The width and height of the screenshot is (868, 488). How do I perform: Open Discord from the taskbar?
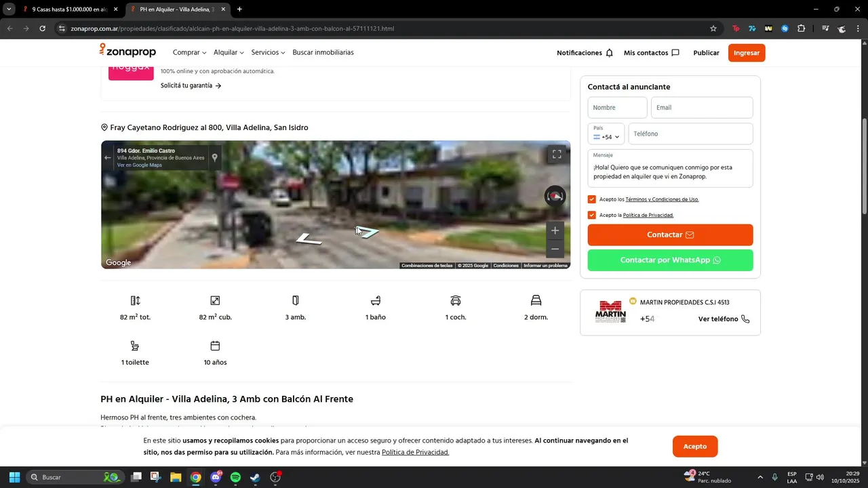(216, 477)
